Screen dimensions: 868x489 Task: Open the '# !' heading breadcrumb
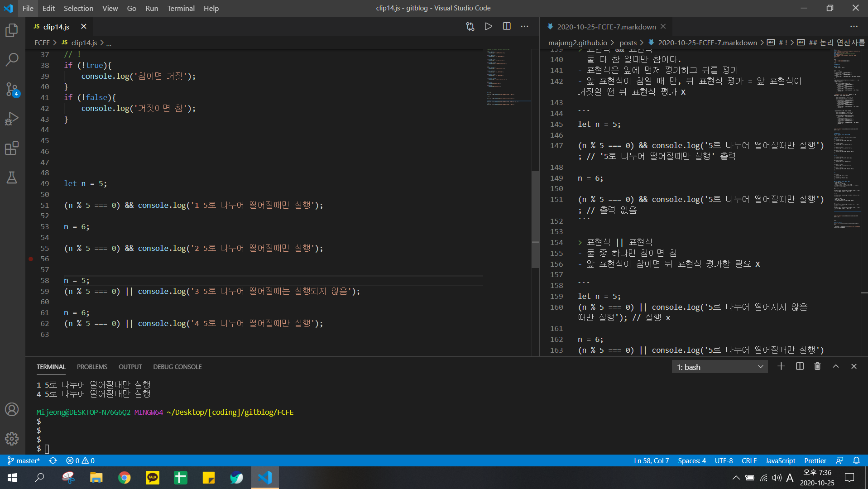click(x=777, y=43)
